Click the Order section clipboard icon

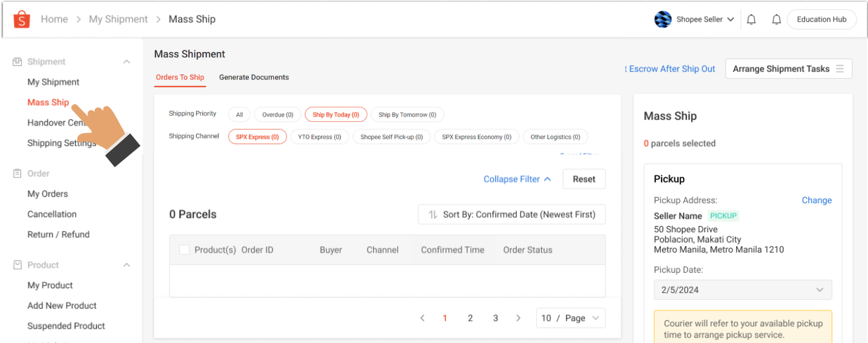pos(17,174)
